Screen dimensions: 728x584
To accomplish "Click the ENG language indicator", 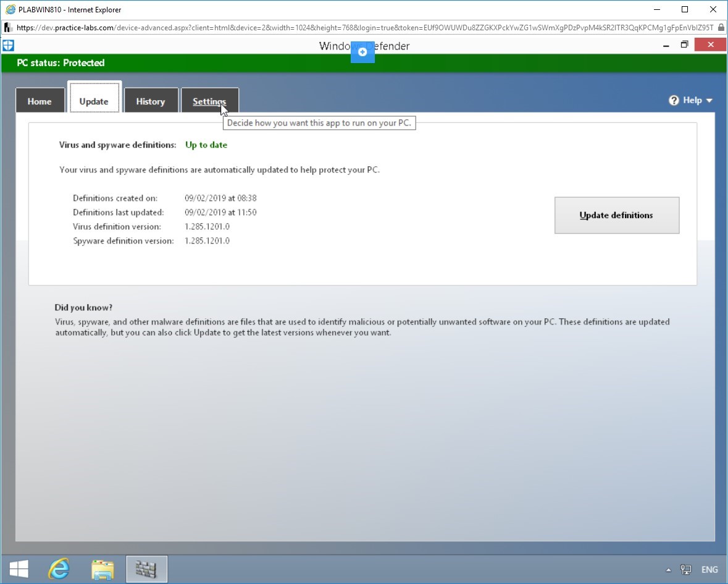I will [x=709, y=570].
